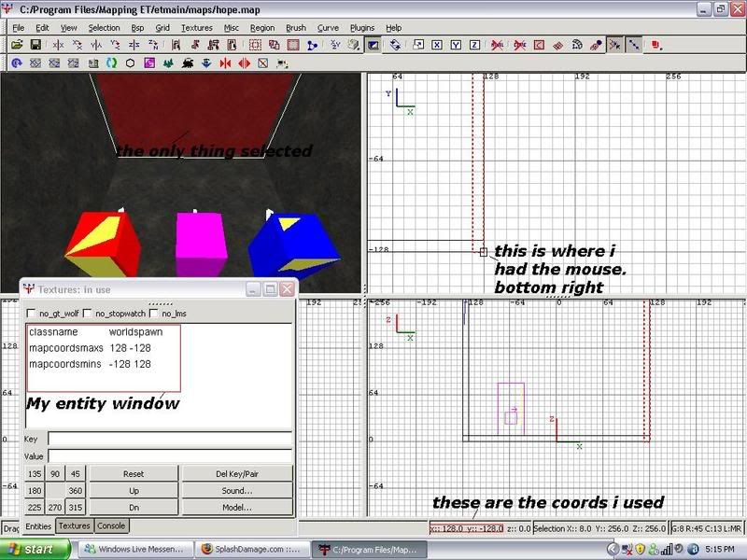Image resolution: width=747 pixels, height=560 pixels.
Task: Toggle the no_stopwatch checkbox
Action: (x=86, y=313)
